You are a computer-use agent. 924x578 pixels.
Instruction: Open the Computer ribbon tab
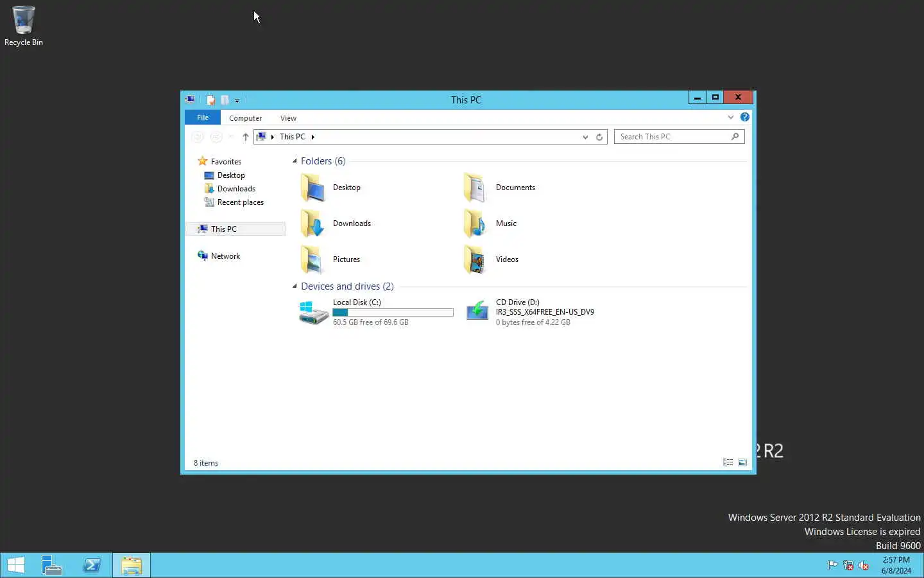pyautogui.click(x=245, y=118)
